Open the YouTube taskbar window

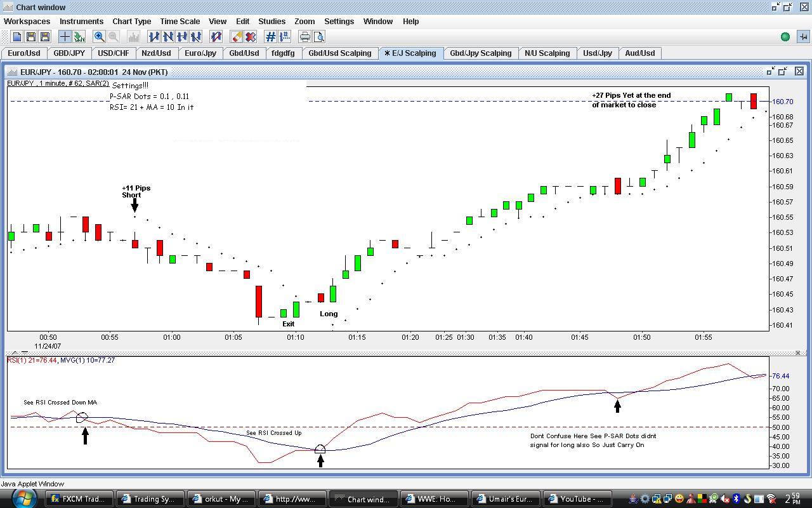pos(577,498)
